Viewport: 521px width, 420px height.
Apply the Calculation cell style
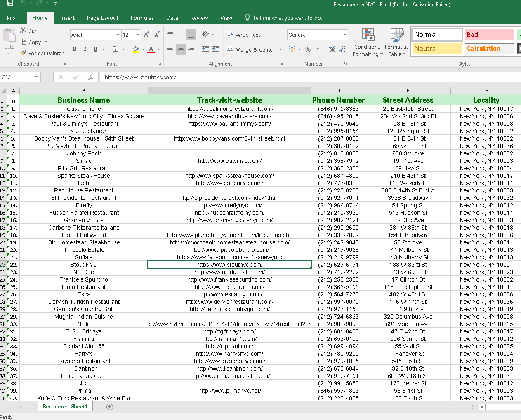coord(489,49)
